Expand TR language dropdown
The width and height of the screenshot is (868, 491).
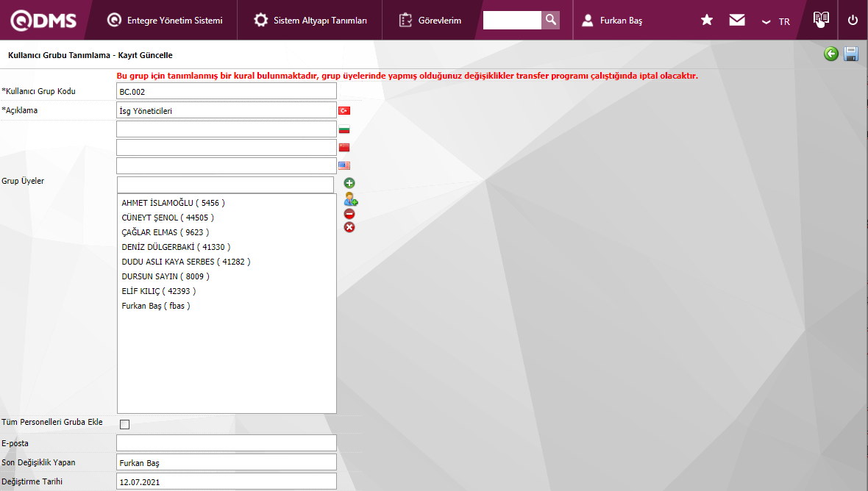pyautogui.click(x=776, y=21)
